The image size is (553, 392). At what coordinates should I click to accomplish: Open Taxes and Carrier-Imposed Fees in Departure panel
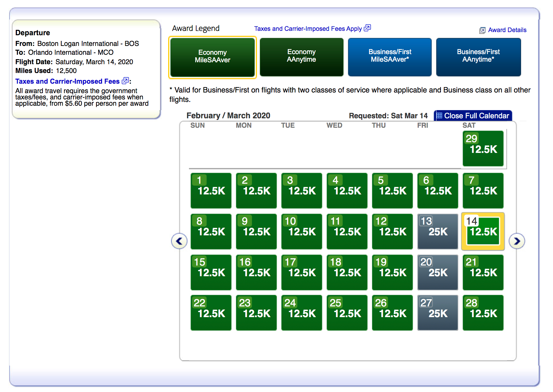pyautogui.click(x=67, y=81)
